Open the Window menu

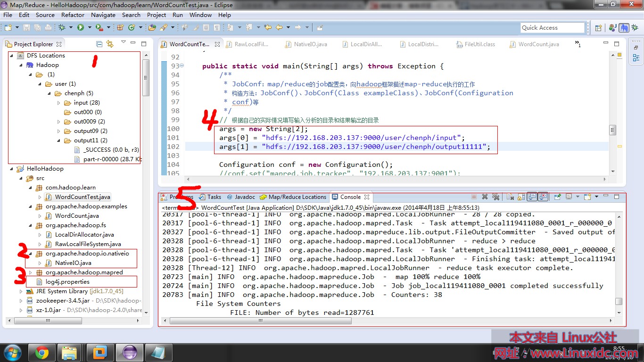click(200, 15)
